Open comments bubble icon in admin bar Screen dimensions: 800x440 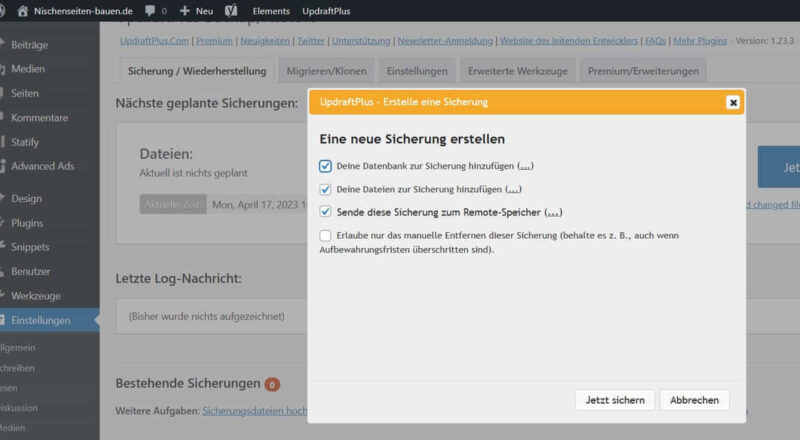point(150,11)
